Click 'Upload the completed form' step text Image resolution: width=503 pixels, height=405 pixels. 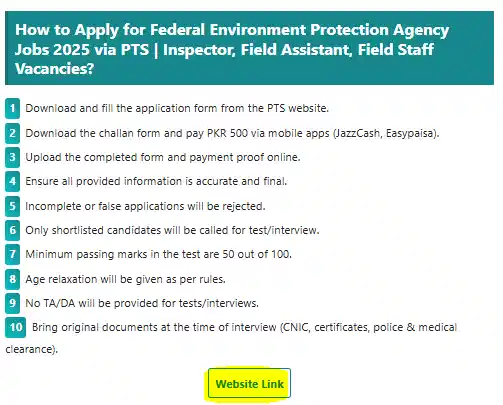163,157
